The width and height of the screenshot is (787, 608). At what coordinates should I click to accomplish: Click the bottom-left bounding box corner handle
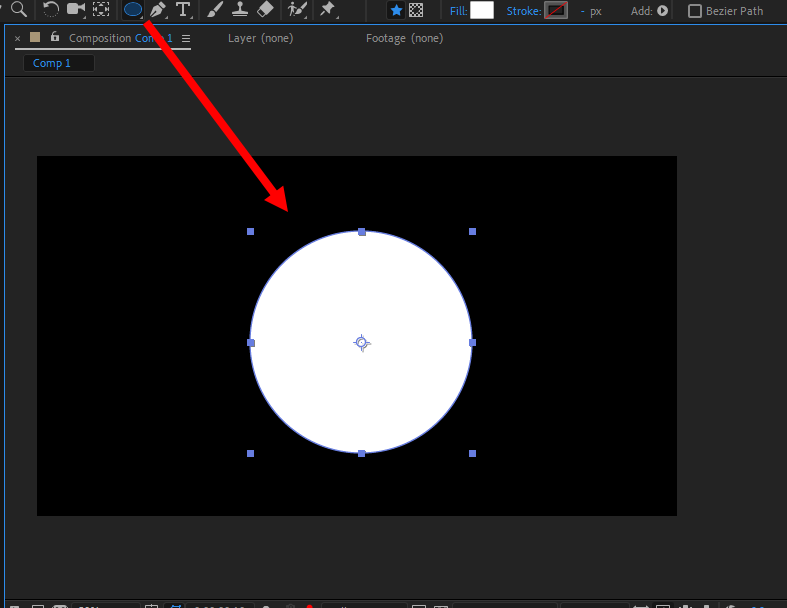pos(250,453)
